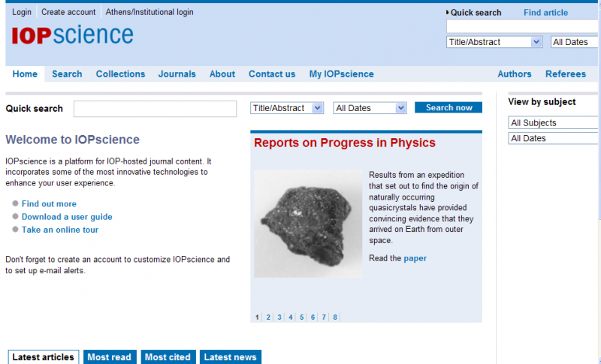Image resolution: width=601 pixels, height=364 pixels.
Task: Open the All Subjects dropdown
Action: point(554,123)
